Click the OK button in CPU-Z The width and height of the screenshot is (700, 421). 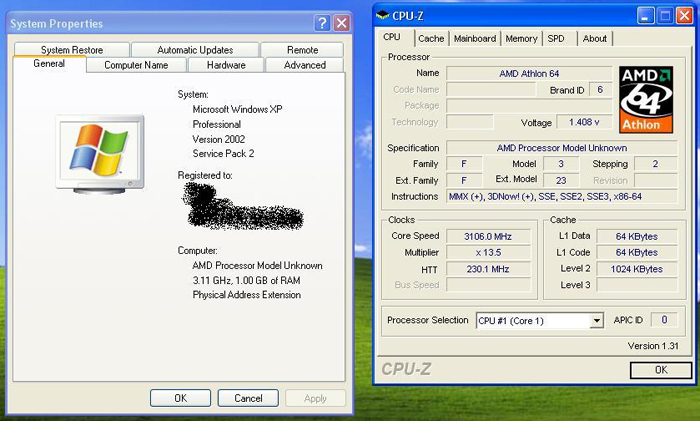[661, 370]
